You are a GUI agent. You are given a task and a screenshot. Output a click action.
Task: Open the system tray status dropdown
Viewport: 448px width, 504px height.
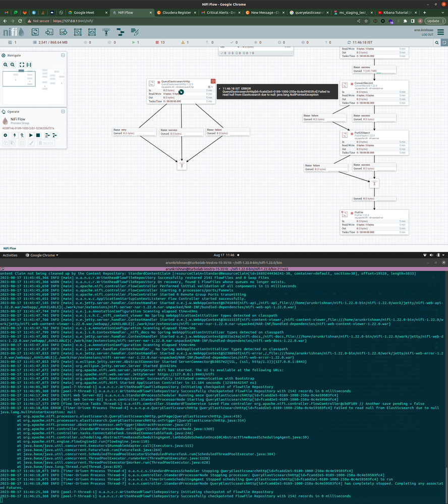(443, 255)
